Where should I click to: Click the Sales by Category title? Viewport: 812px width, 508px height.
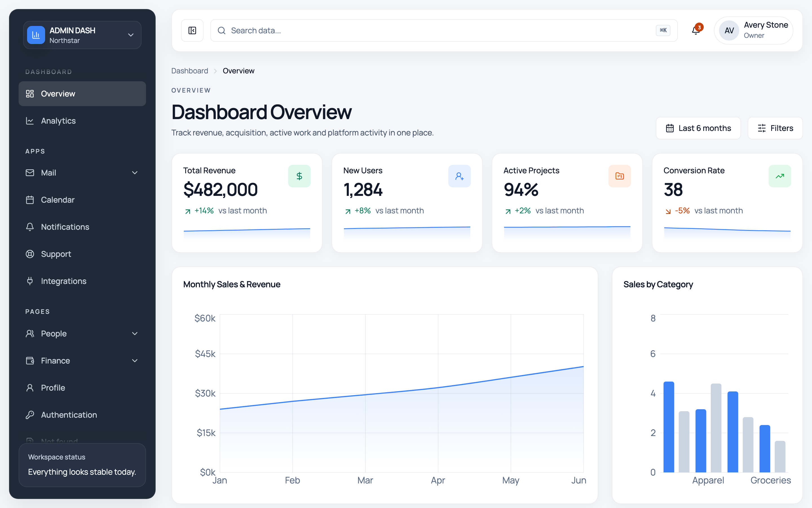coord(658,284)
